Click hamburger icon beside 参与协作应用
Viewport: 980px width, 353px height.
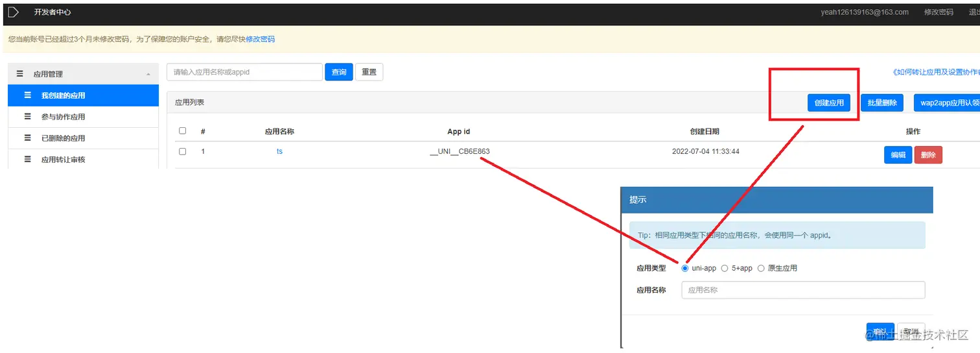click(27, 117)
